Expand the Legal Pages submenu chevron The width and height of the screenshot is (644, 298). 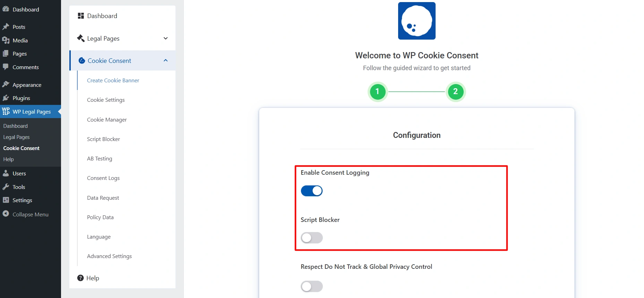(x=165, y=38)
